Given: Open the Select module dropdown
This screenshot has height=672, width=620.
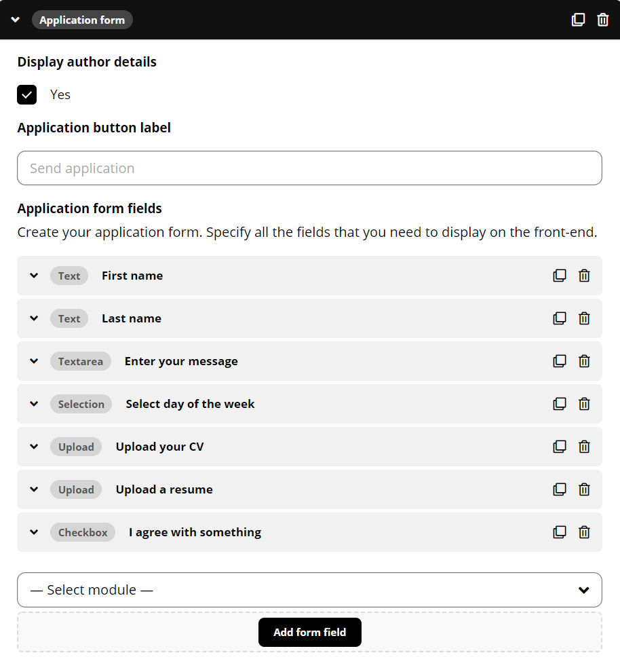Looking at the screenshot, I should [x=309, y=590].
